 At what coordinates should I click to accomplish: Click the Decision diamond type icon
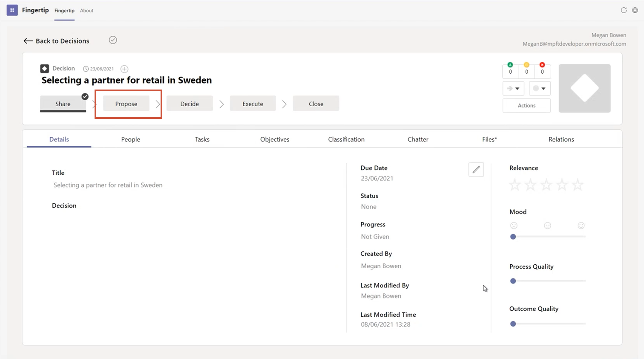(45, 69)
